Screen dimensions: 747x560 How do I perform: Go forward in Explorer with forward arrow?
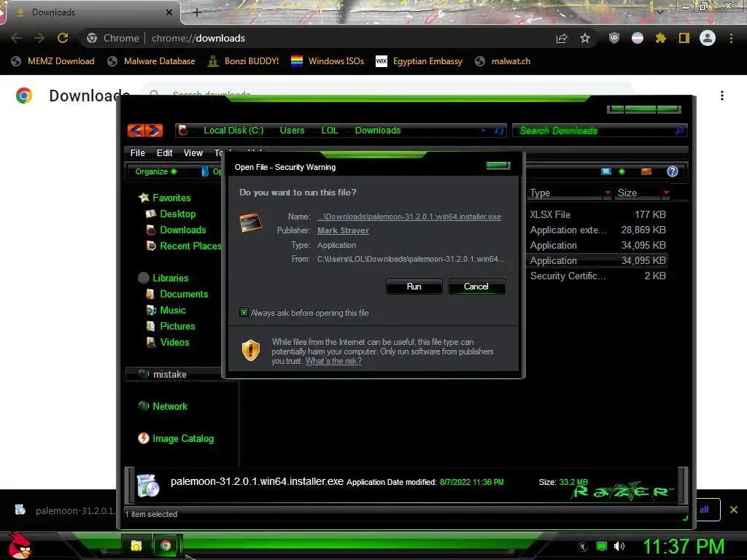point(154,131)
